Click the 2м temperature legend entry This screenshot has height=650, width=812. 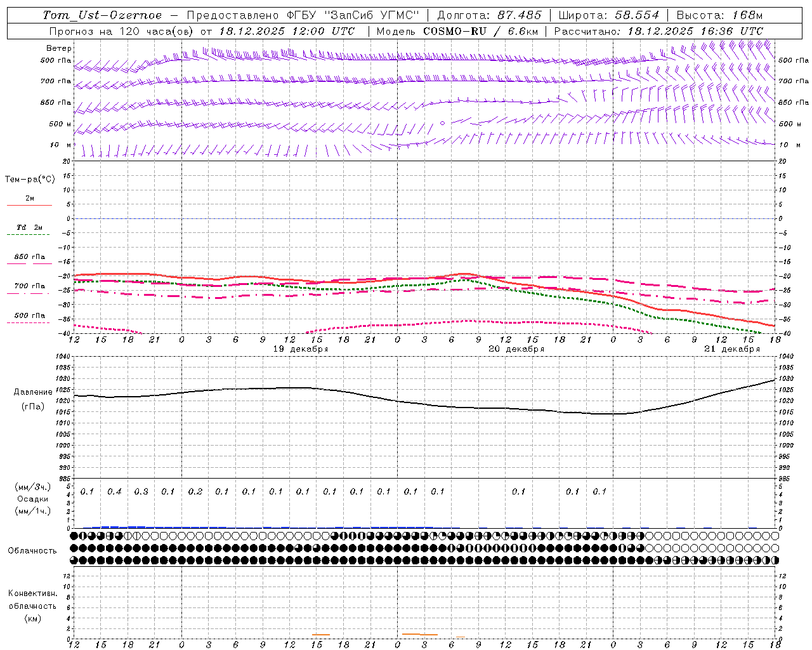coord(30,199)
